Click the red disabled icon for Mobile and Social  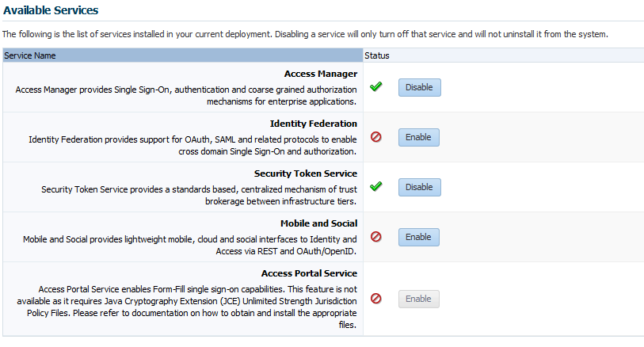375,237
